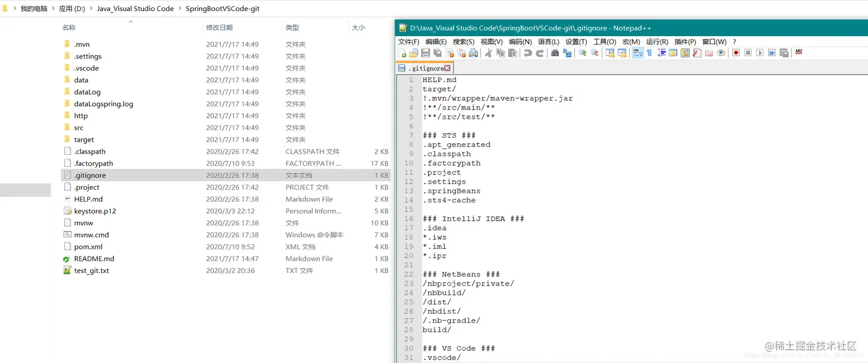This screenshot has height=363, width=868.
Task: Sort Explorer files by 大小 column header
Action: coord(358,28)
